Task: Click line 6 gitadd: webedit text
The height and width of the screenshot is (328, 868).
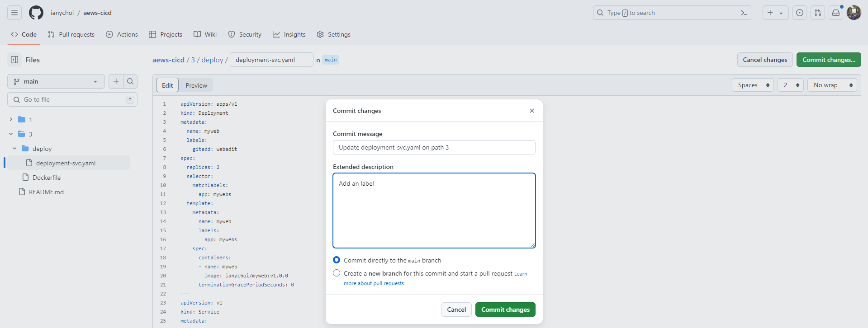Action: 215,149
